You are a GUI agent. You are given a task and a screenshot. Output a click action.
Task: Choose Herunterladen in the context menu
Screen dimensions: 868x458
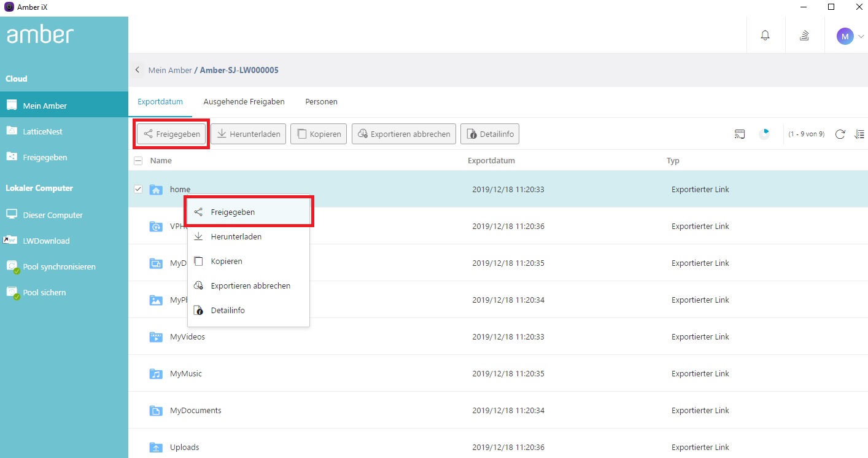coord(248,237)
